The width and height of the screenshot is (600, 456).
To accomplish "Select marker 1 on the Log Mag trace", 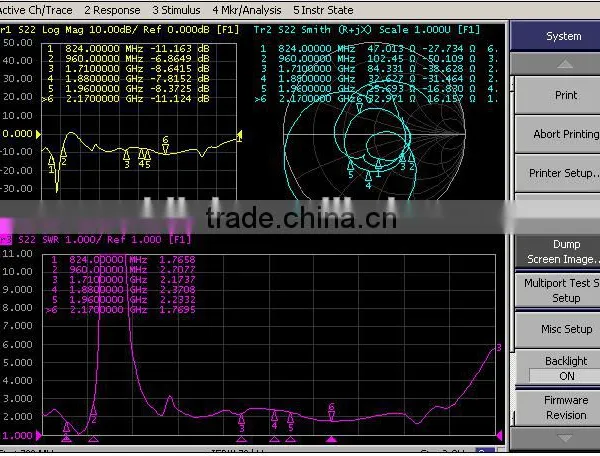I will pyautogui.click(x=51, y=164).
